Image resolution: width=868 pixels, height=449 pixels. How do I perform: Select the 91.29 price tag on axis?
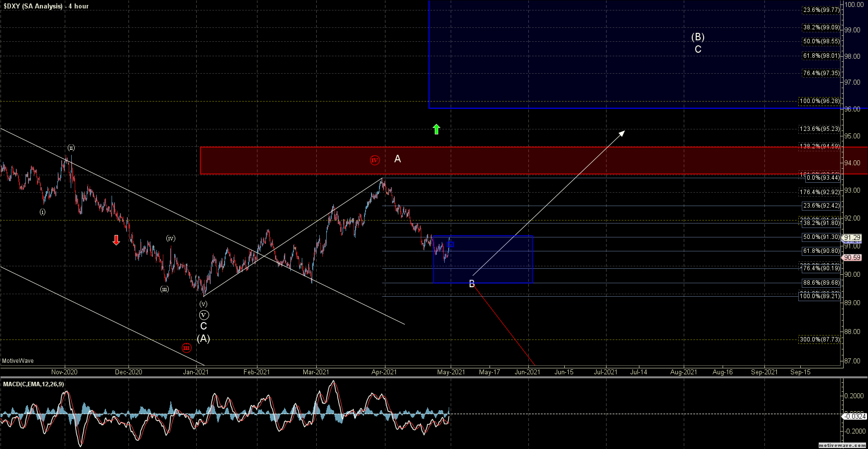(852, 238)
